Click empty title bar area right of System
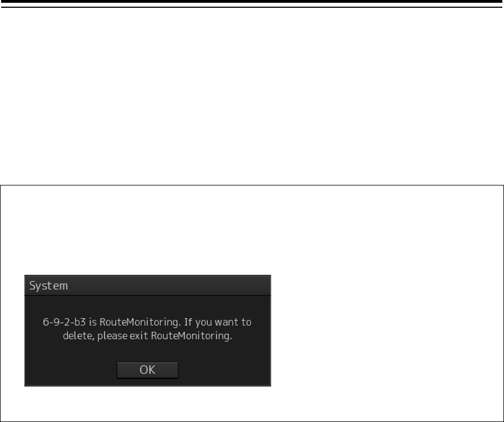The image size is (504, 422). 169,285
